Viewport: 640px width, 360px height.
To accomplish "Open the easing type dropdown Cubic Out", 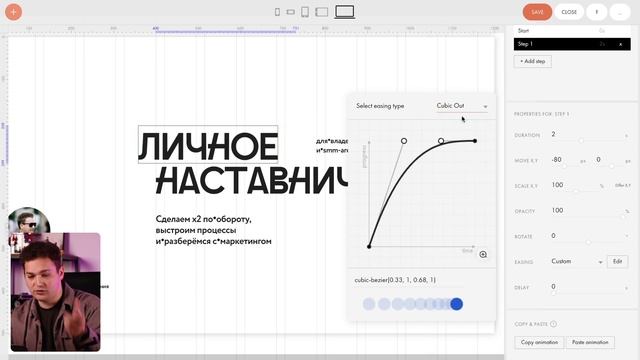I will (462, 106).
